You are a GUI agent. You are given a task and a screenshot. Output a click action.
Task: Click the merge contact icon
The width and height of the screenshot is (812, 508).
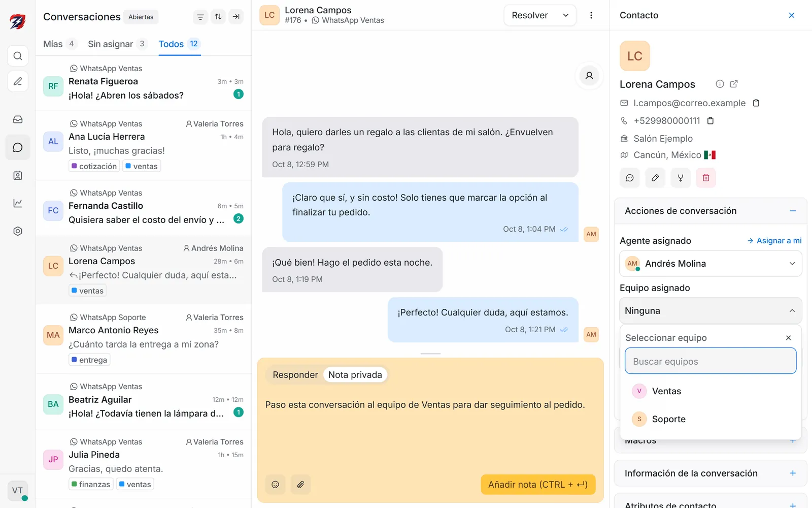(x=681, y=178)
